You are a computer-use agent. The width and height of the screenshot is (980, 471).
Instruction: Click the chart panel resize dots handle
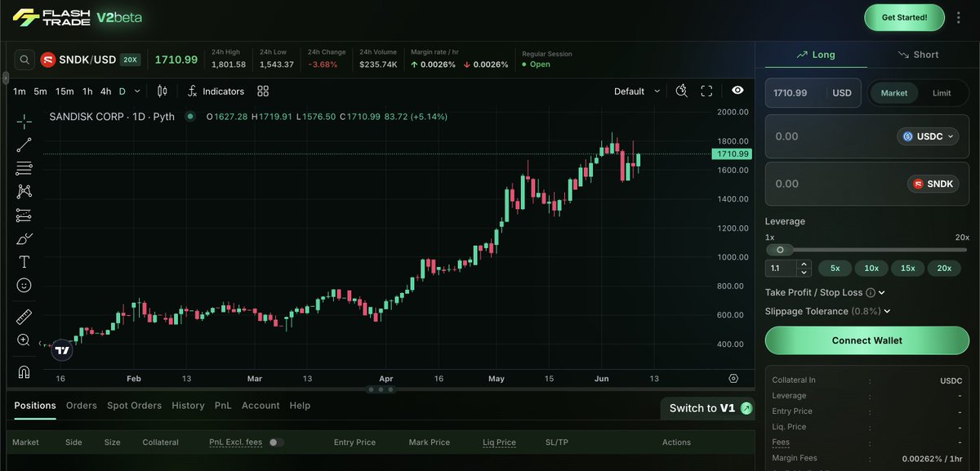tap(379, 389)
